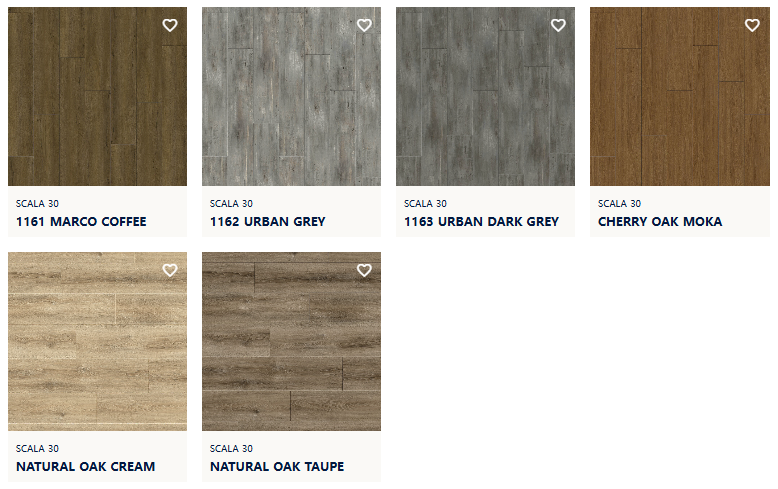Open the NATURAL OAK TAUPE product title
Image resolution: width=778 pixels, height=489 pixels.
[x=277, y=467]
